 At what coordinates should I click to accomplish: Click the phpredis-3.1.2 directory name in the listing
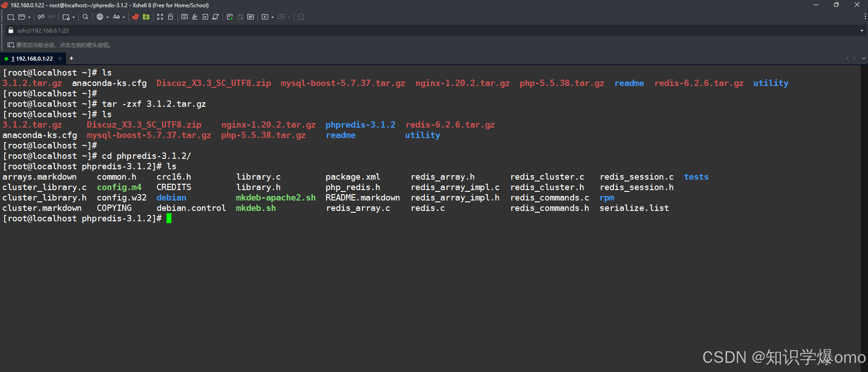tap(360, 124)
